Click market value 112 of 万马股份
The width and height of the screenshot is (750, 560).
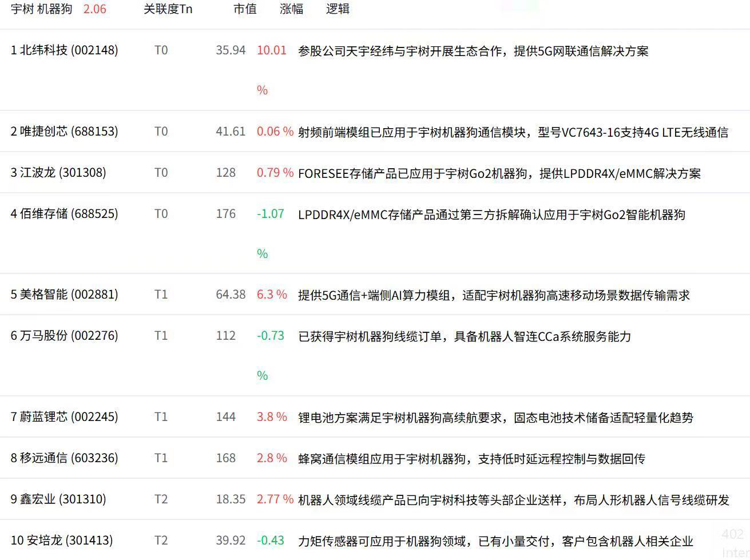(226, 336)
